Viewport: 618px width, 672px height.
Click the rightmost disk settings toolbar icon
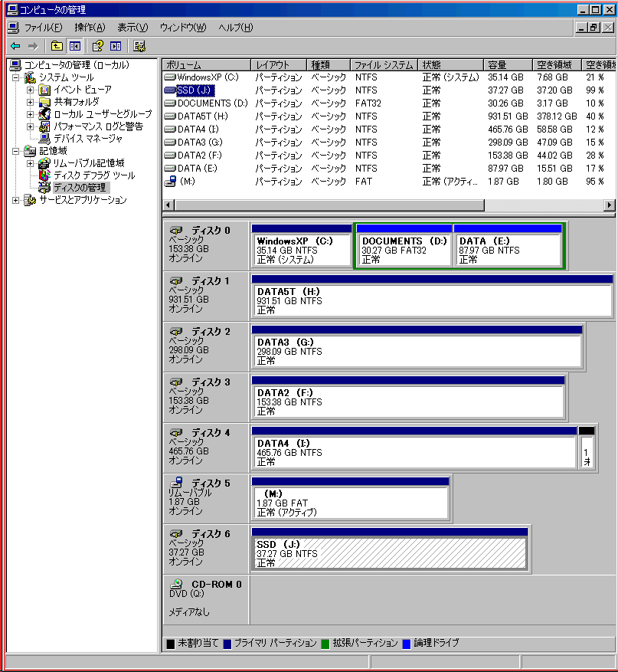pos(139,46)
